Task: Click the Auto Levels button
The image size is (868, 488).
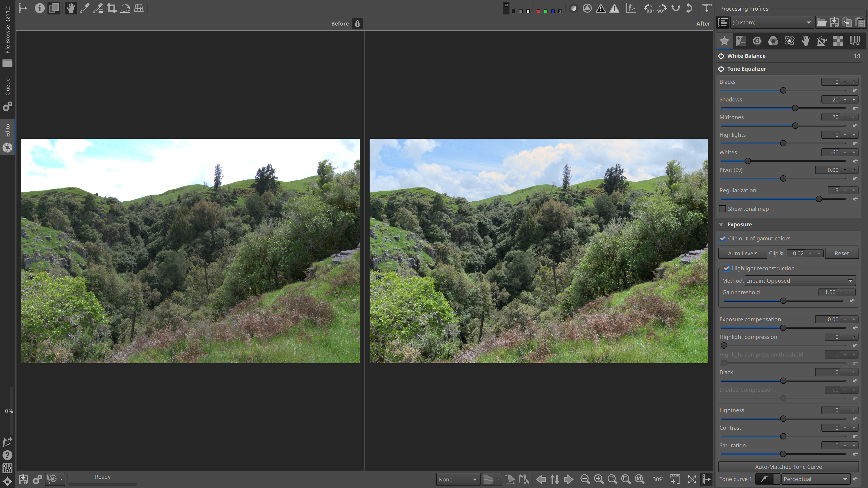Action: coord(742,253)
